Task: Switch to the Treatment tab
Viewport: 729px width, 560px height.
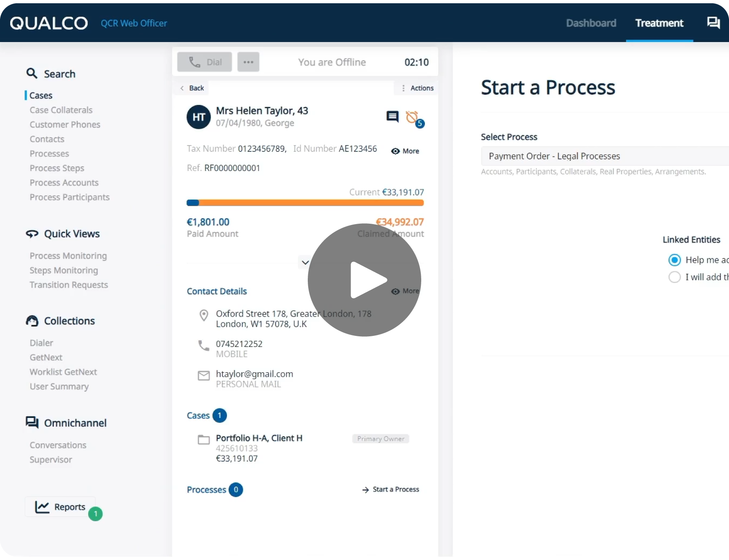Action: 659,23
